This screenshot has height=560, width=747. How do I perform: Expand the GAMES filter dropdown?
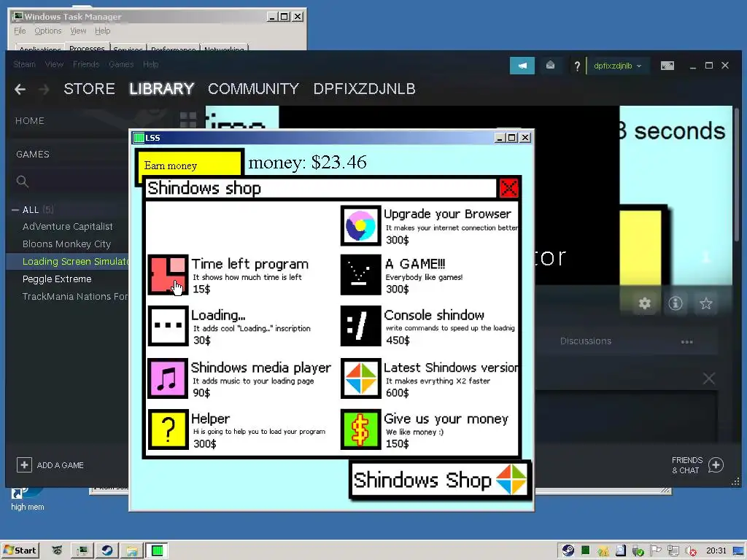tap(32, 155)
